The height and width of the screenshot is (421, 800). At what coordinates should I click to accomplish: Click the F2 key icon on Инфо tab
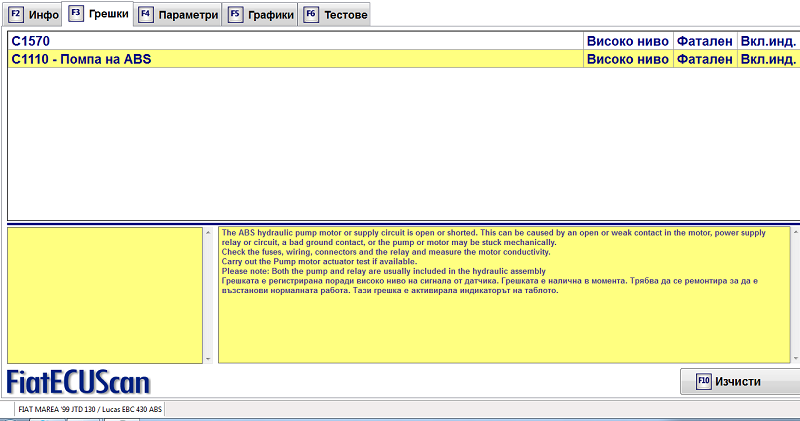tap(17, 15)
